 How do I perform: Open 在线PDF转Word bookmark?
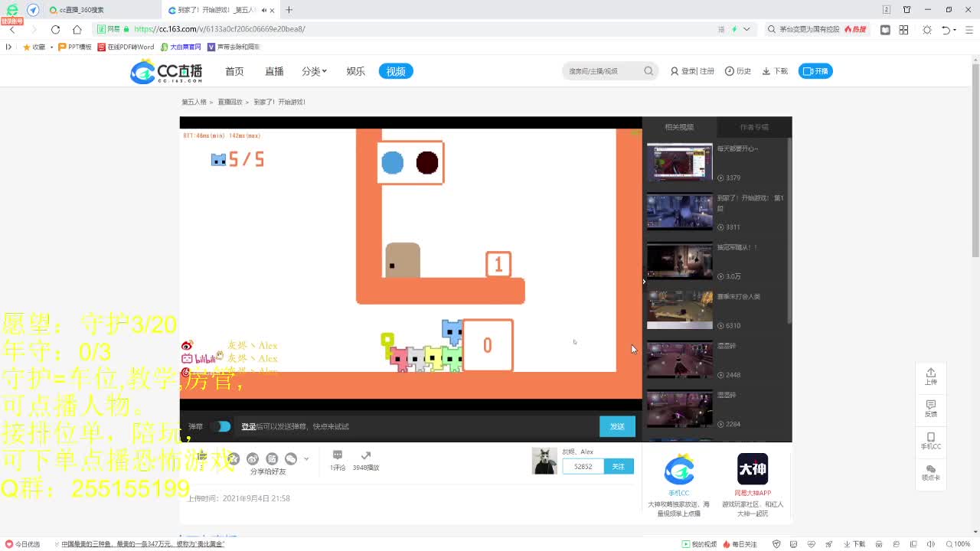pos(126,47)
